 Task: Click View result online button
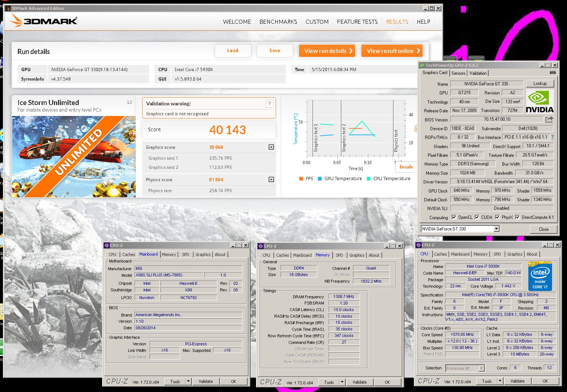(392, 51)
